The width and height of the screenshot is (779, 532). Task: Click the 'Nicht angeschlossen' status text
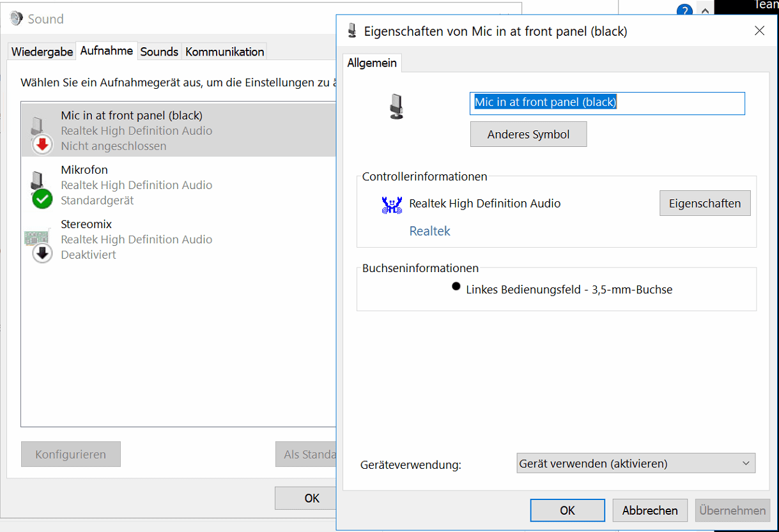pos(114,146)
